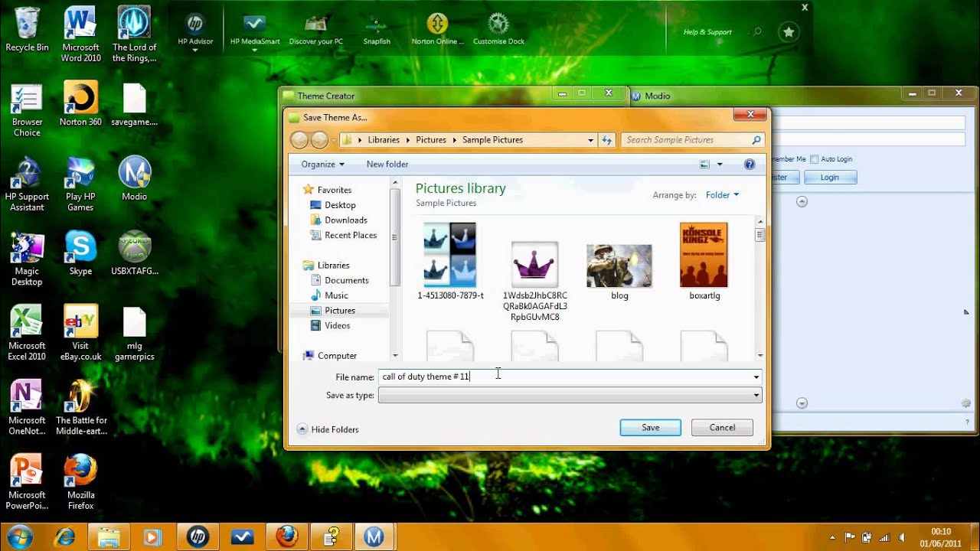Open The Lord of the Rings desktop shortcut

tap(134, 34)
